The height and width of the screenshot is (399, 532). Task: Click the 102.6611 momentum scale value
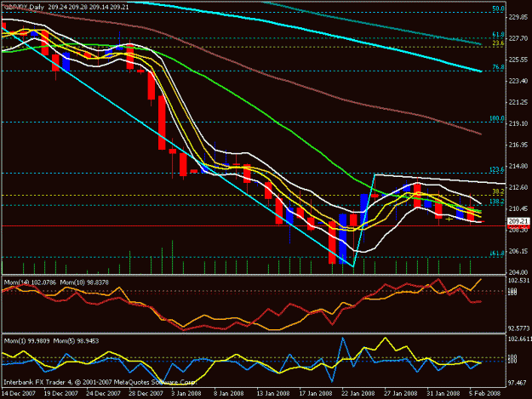(x=519, y=339)
